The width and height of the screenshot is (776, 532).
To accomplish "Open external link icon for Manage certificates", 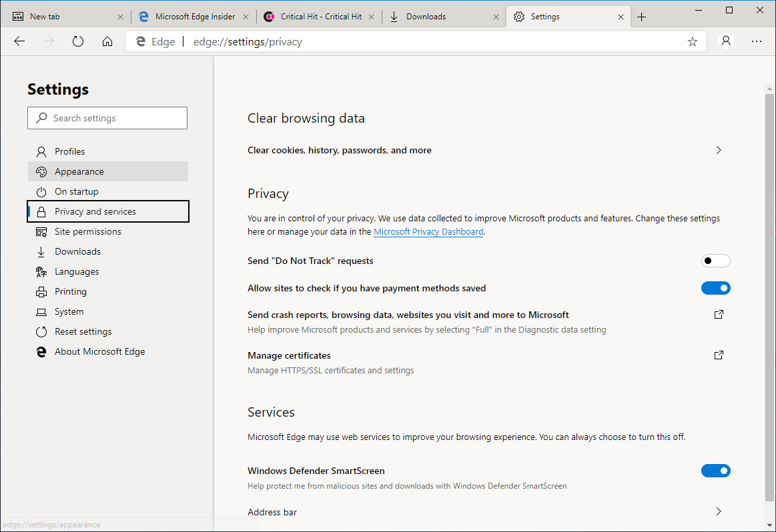I will 719,355.
